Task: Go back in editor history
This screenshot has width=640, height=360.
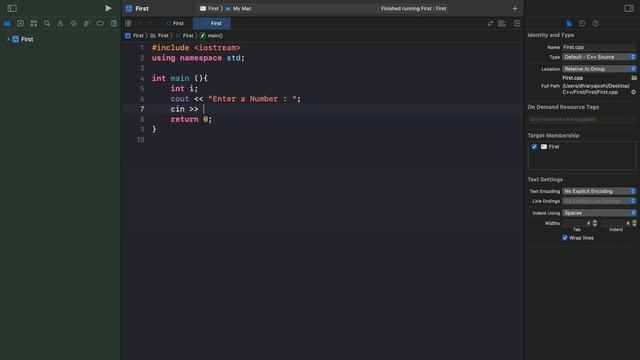Action: click(x=141, y=24)
